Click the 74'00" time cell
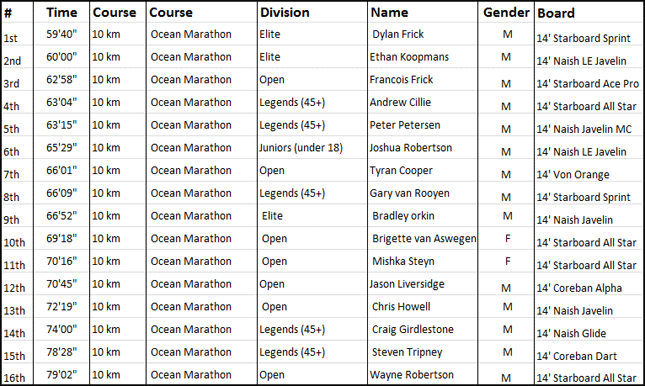The image size is (645, 386). tap(62, 329)
